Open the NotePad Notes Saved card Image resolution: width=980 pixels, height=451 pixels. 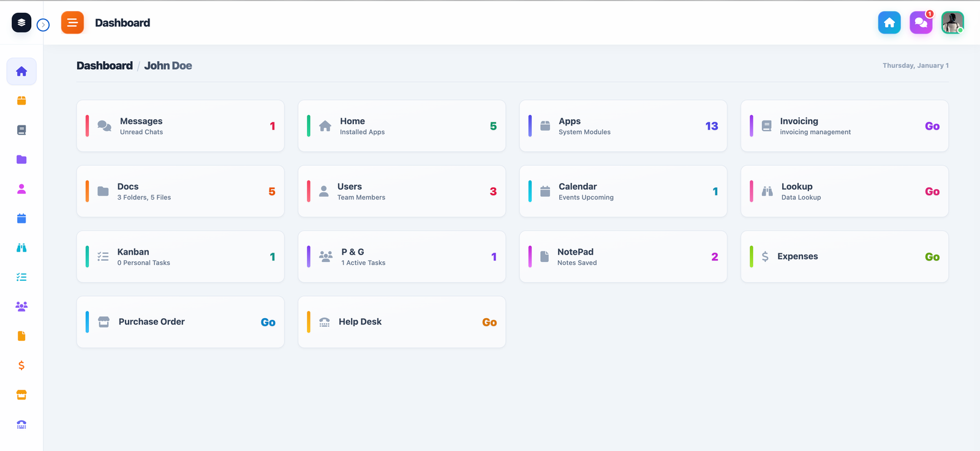point(624,257)
